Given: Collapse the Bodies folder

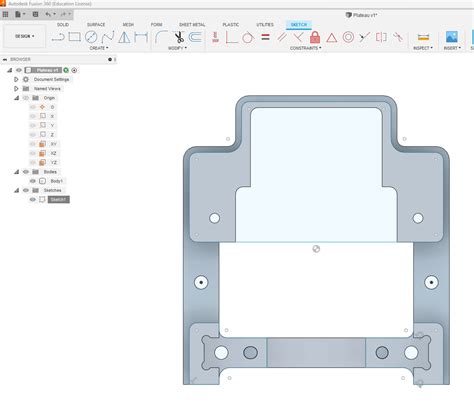Looking at the screenshot, I should [x=16, y=172].
